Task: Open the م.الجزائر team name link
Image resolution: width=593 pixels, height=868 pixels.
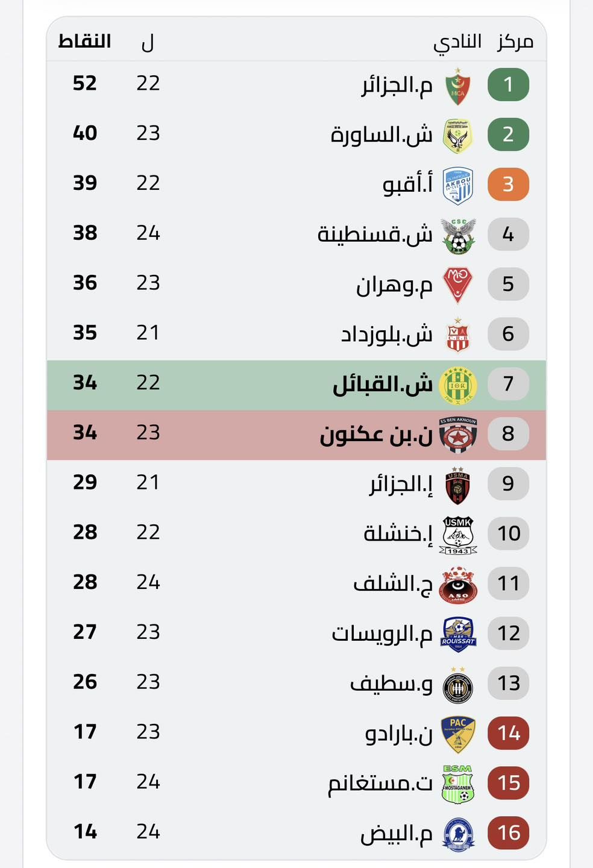Action: [397, 86]
